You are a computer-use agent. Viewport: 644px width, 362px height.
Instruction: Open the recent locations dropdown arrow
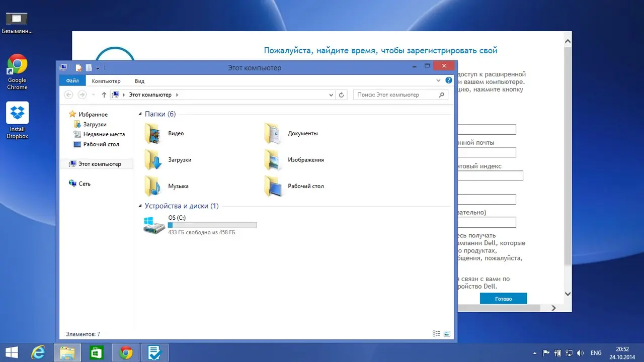(x=94, y=95)
